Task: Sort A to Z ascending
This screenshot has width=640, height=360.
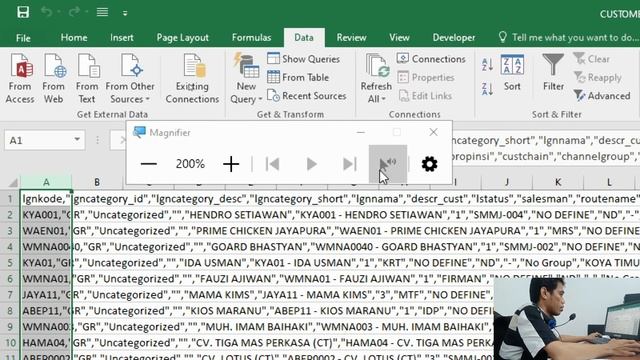Action: [x=487, y=64]
